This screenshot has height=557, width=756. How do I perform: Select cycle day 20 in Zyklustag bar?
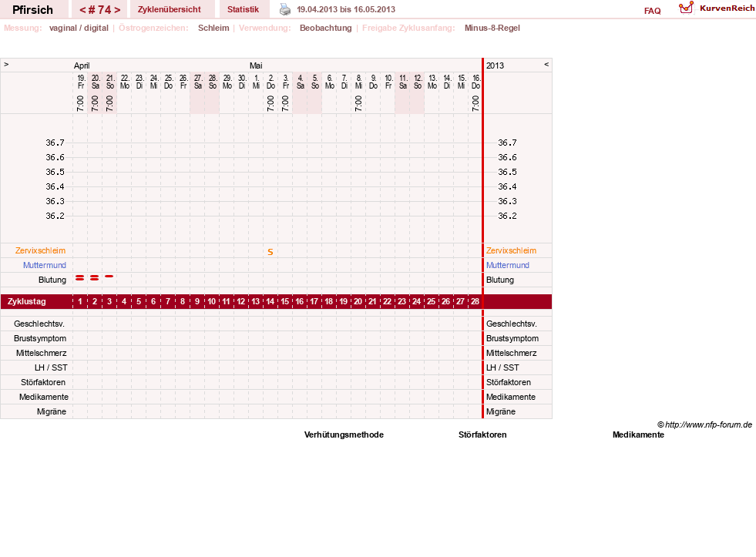click(x=358, y=302)
